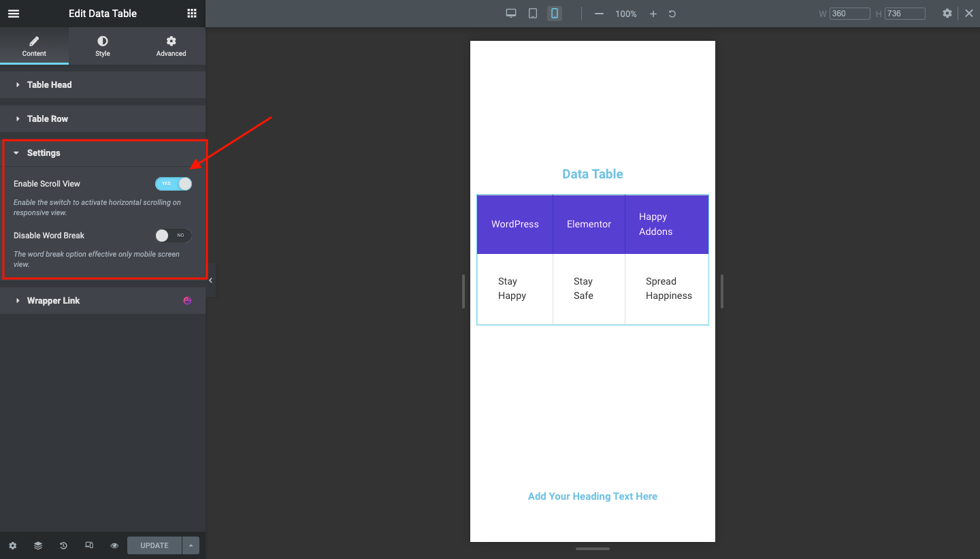
Task: Open editor preferences gear at top right
Action: point(947,13)
